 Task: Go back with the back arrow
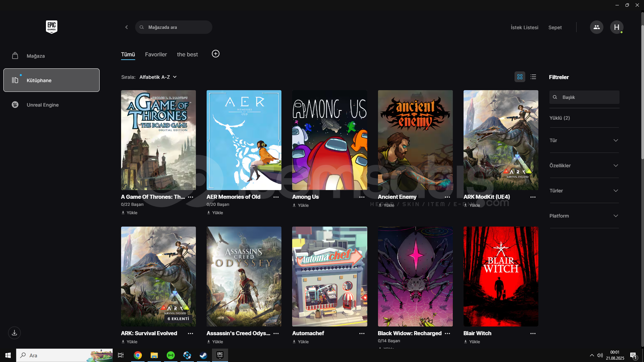[126, 27]
